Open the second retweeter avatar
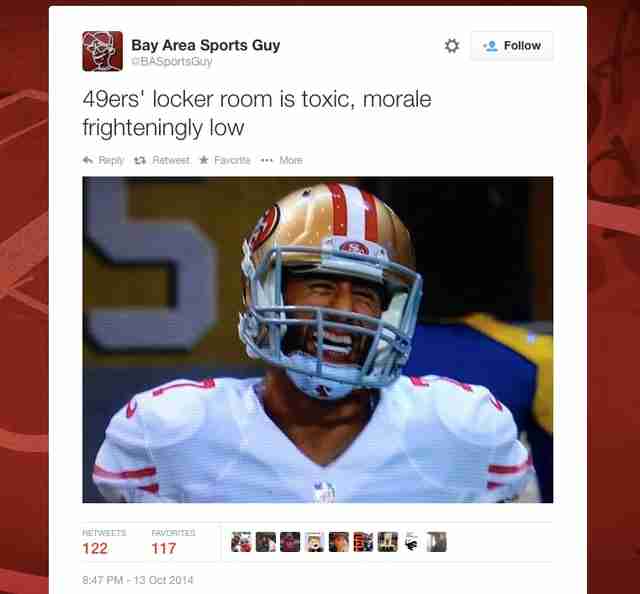The height and width of the screenshot is (594, 640). pyautogui.click(x=266, y=542)
